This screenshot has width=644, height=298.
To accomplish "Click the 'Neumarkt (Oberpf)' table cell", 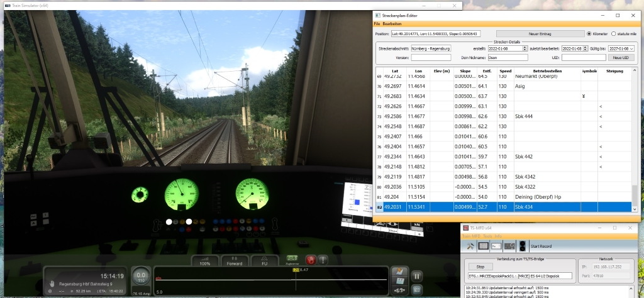I will [x=547, y=77].
